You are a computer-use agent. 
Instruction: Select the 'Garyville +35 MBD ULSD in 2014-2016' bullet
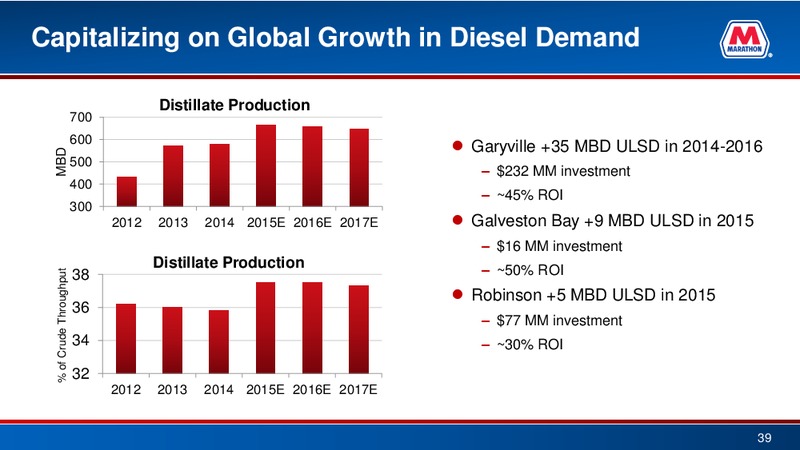click(x=616, y=146)
